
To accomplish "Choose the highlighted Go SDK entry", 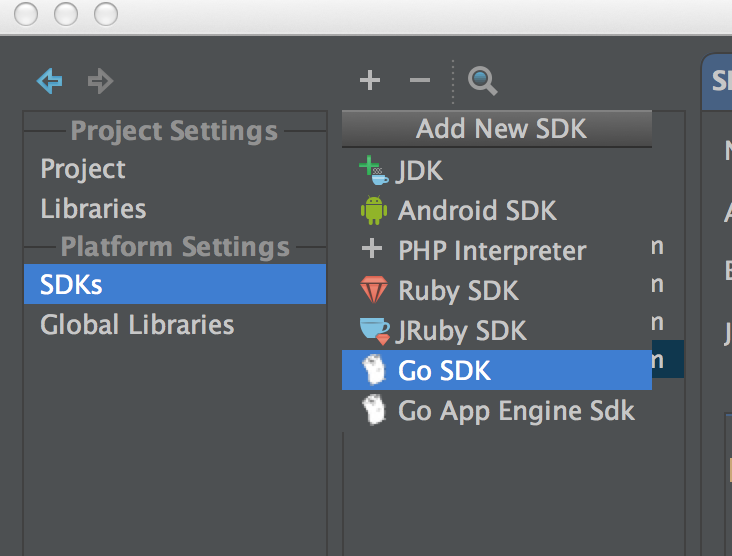I will pos(497,370).
